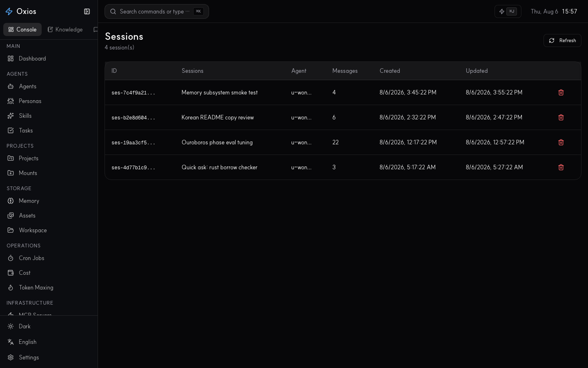Switch to the Console tab
588x368 pixels.
click(x=22, y=29)
